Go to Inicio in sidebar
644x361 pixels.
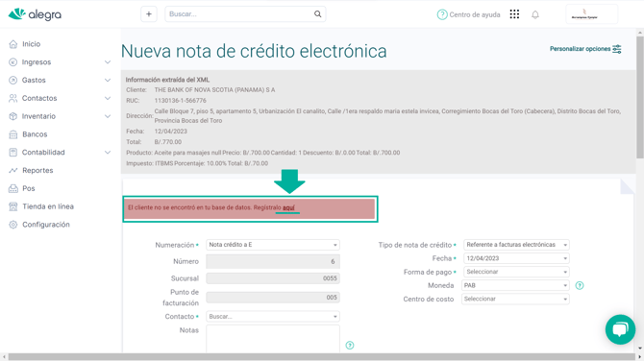31,44
